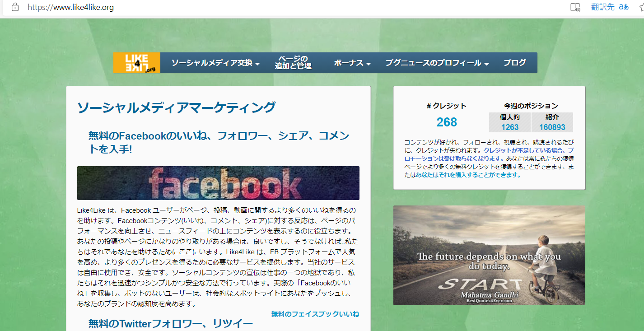644x331 pixels.
Task: Click the Gandhi START quote image
Action: pos(489,256)
